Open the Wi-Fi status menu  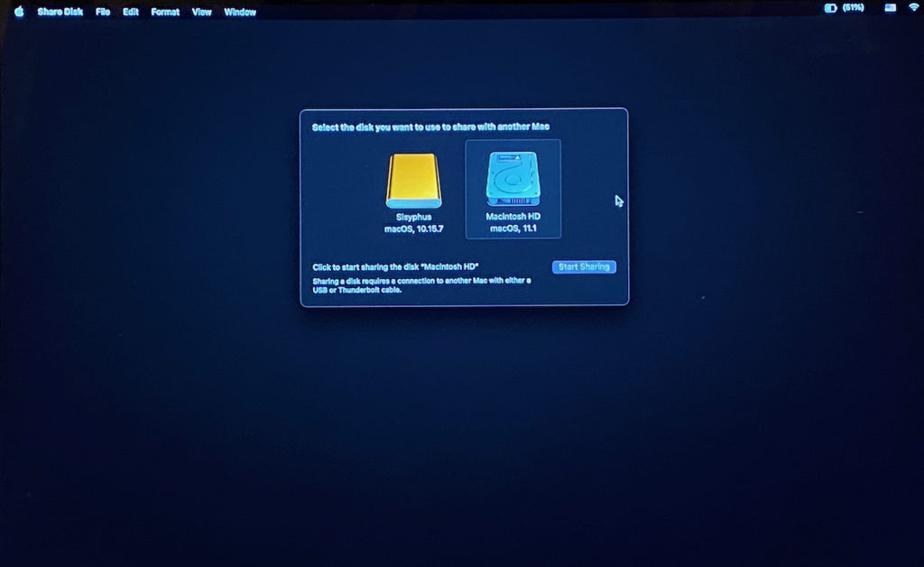(913, 8)
